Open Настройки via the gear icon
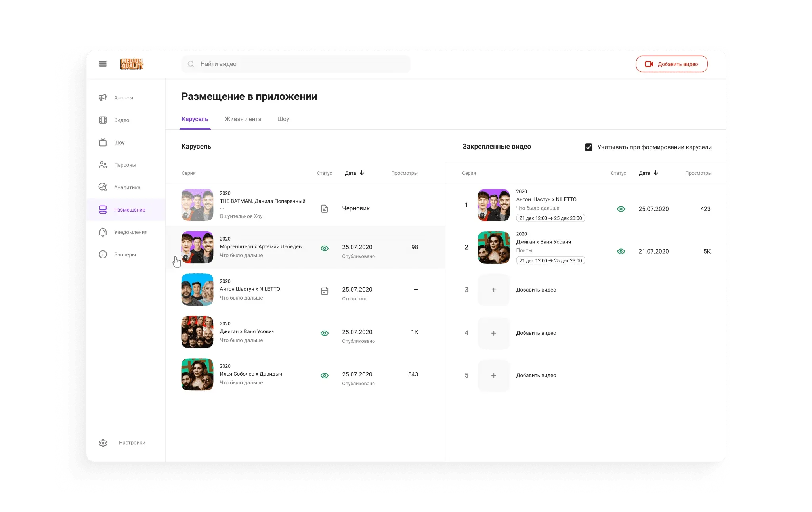812x512 pixels. (103, 443)
